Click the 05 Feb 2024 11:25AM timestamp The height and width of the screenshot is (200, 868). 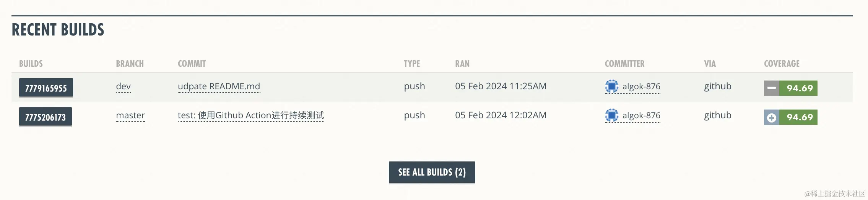pyautogui.click(x=501, y=86)
